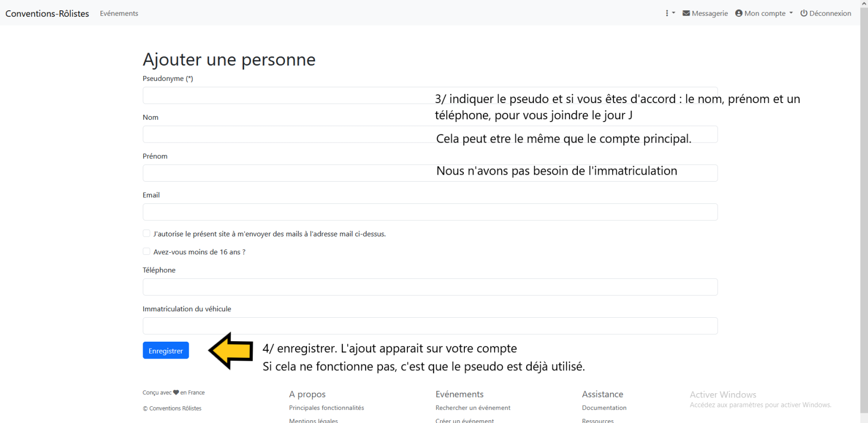Go to Conventions-Rôlistes home brand link
Image resolution: width=868 pixels, height=423 pixels.
pos(47,14)
